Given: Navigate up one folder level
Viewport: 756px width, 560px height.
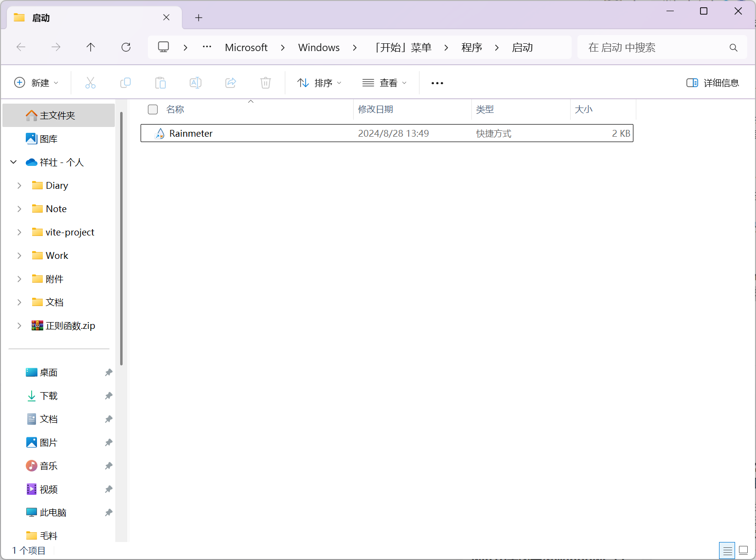Looking at the screenshot, I should [90, 47].
